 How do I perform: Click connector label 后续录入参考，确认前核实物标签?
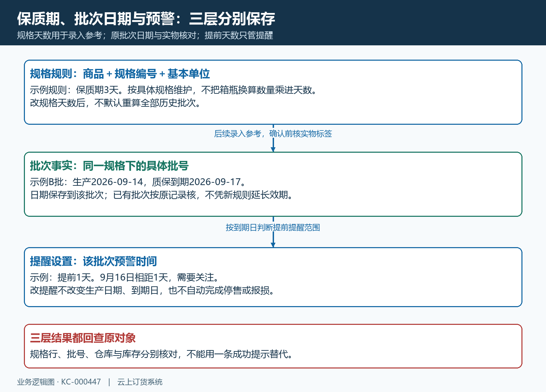click(x=273, y=134)
